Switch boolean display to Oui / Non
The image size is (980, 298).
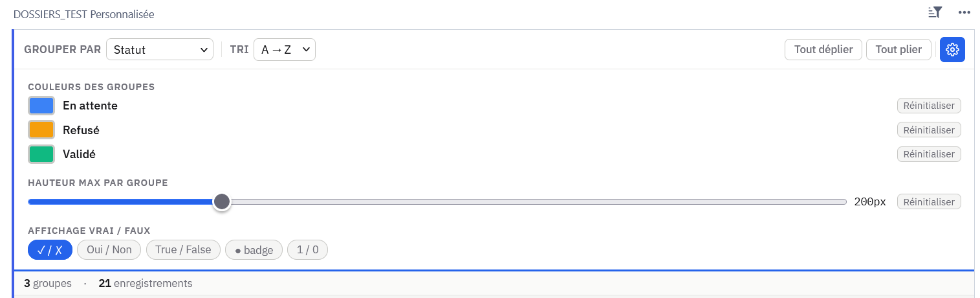pyautogui.click(x=109, y=250)
